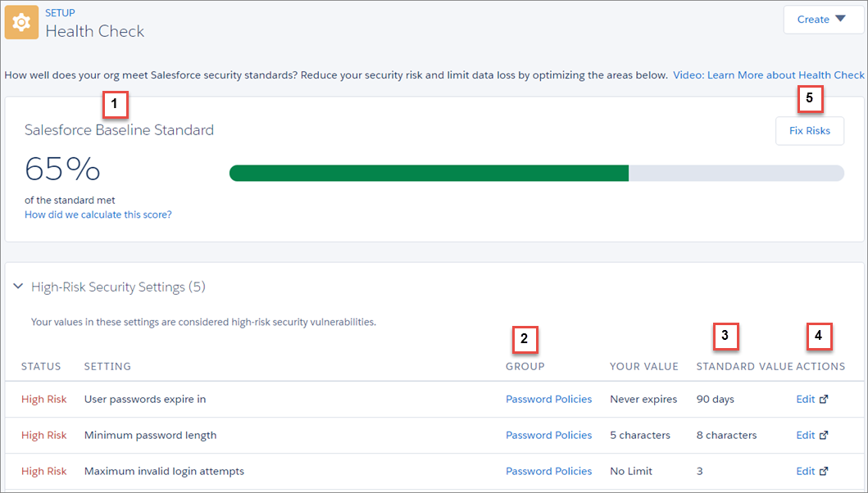Click the Setup gear icon
The height and width of the screenshot is (493, 868).
point(21,23)
